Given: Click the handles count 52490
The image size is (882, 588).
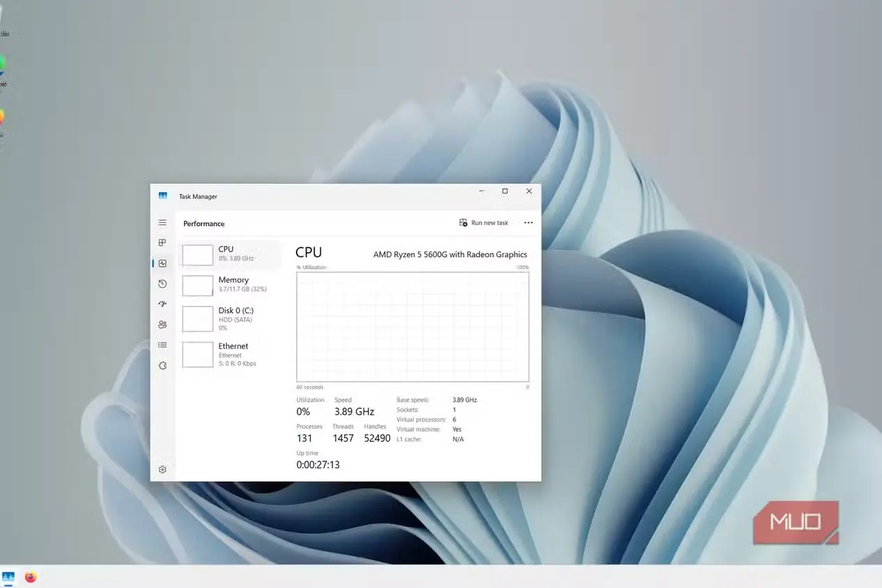Looking at the screenshot, I should tap(378, 438).
